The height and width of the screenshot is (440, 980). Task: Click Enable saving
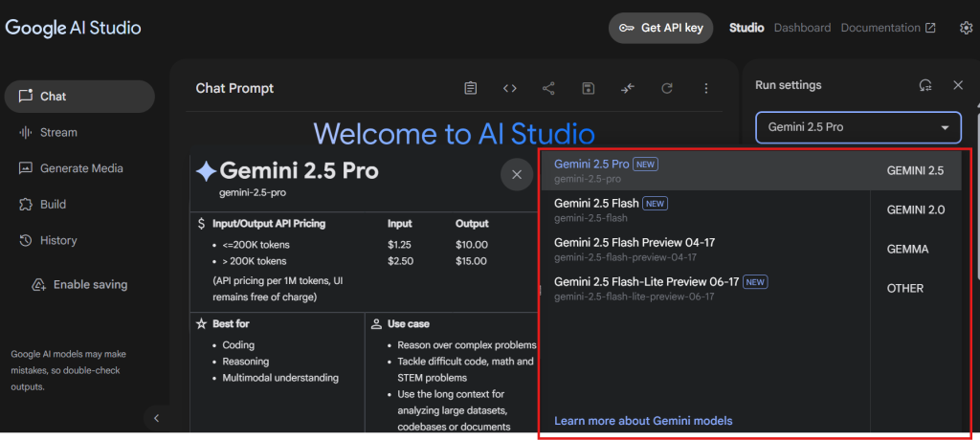[x=79, y=285]
